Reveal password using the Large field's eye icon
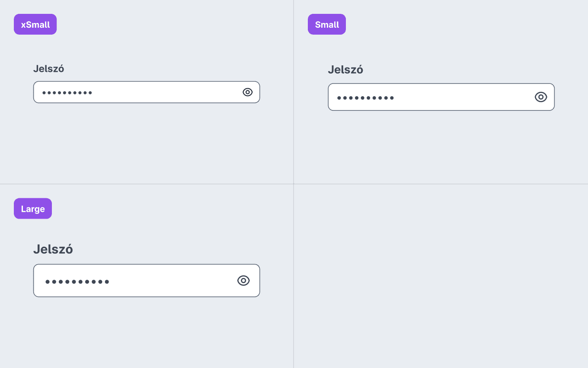588x368 pixels. coord(243,281)
